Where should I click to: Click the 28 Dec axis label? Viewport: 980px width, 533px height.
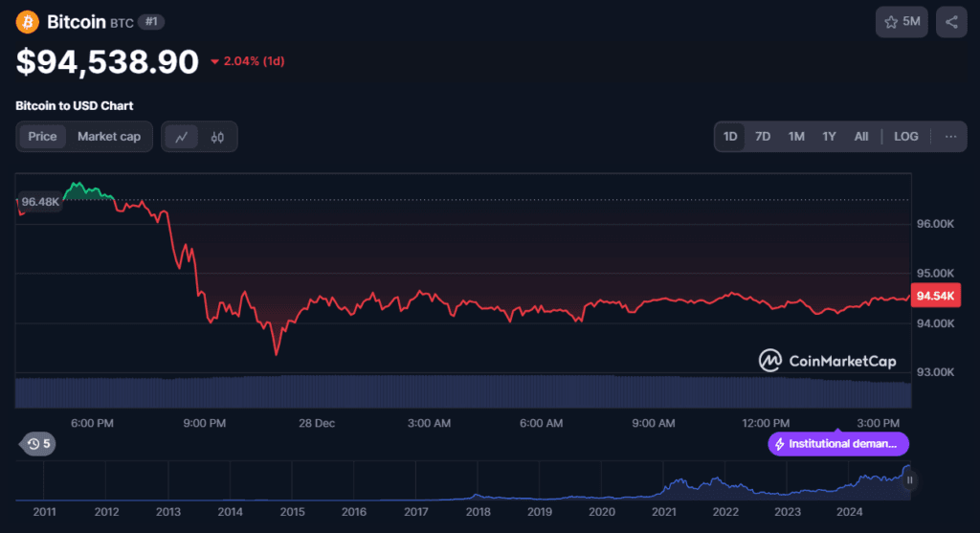tap(317, 423)
